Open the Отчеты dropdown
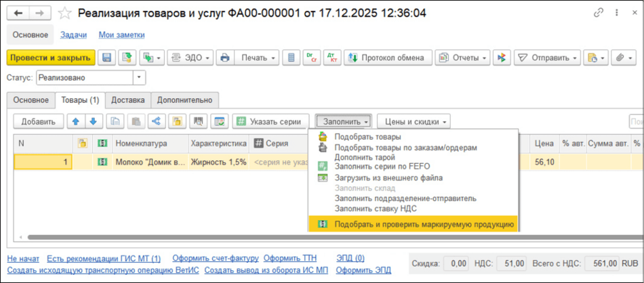Viewport: 644px width, 283px height. [x=462, y=58]
